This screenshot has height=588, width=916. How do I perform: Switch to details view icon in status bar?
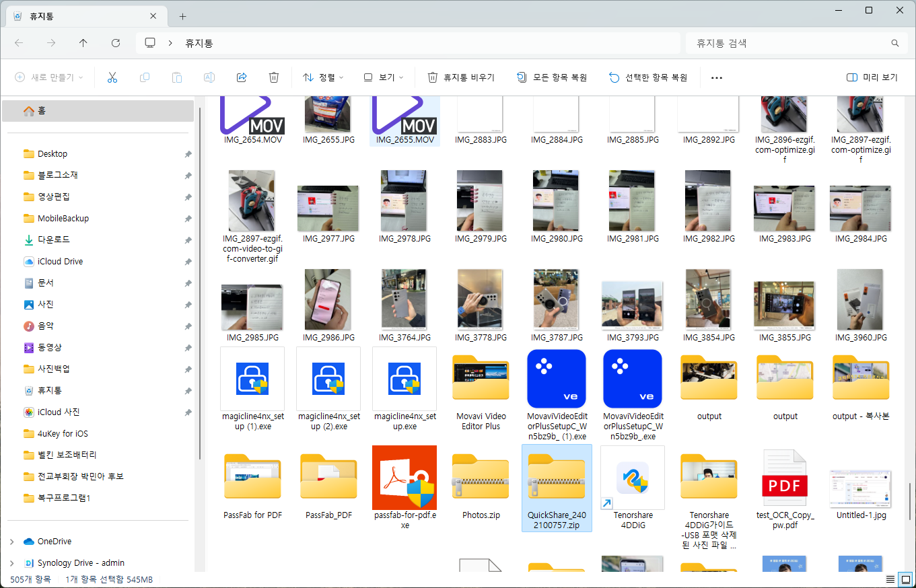890,579
